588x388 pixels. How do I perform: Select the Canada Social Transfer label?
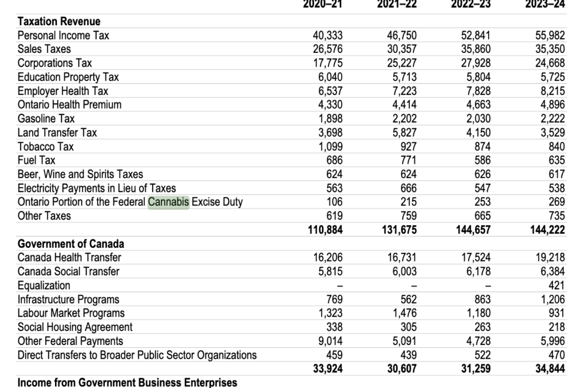coord(69,271)
